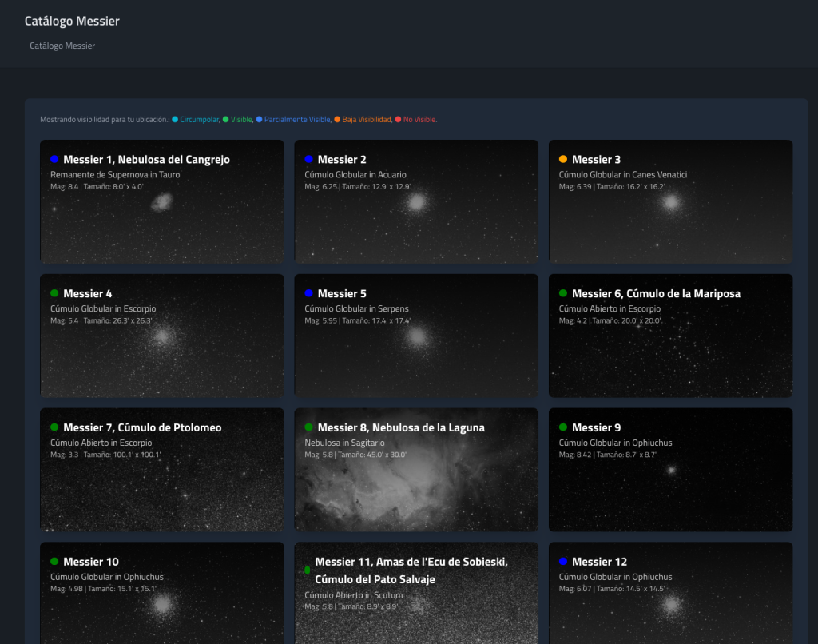Open the Messier 9 card starfield image

pyautogui.click(x=671, y=470)
